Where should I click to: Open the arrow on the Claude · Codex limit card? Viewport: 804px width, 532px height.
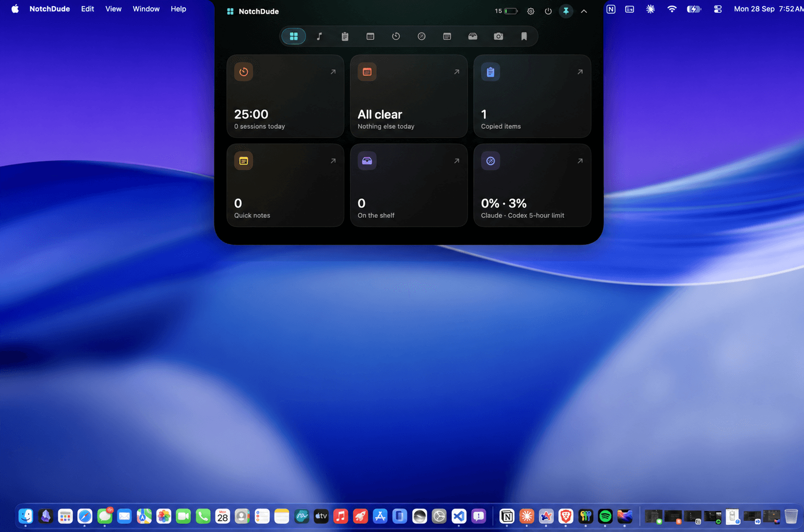coord(580,161)
